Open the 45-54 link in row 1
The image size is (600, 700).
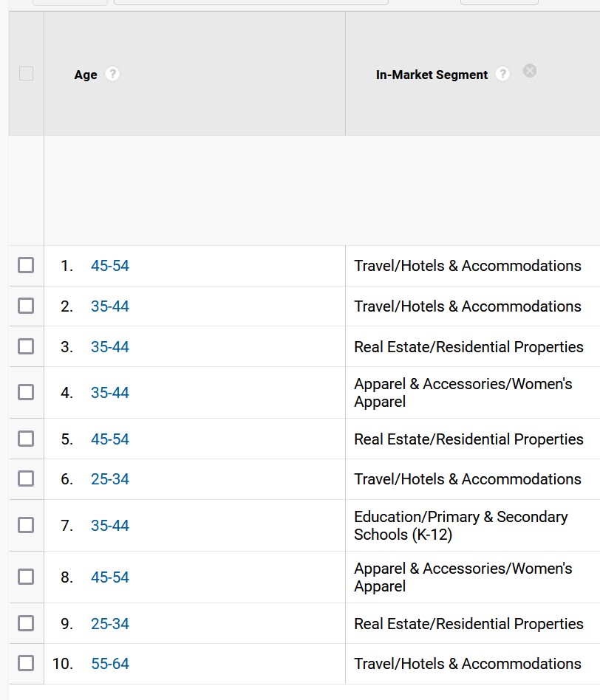[x=110, y=266]
